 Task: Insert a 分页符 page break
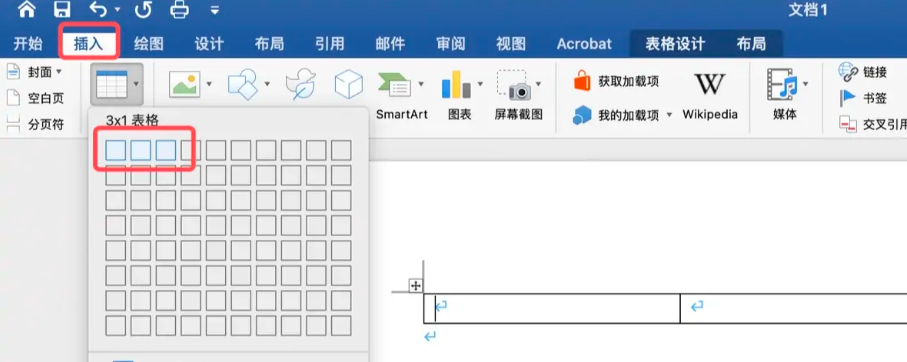point(35,124)
